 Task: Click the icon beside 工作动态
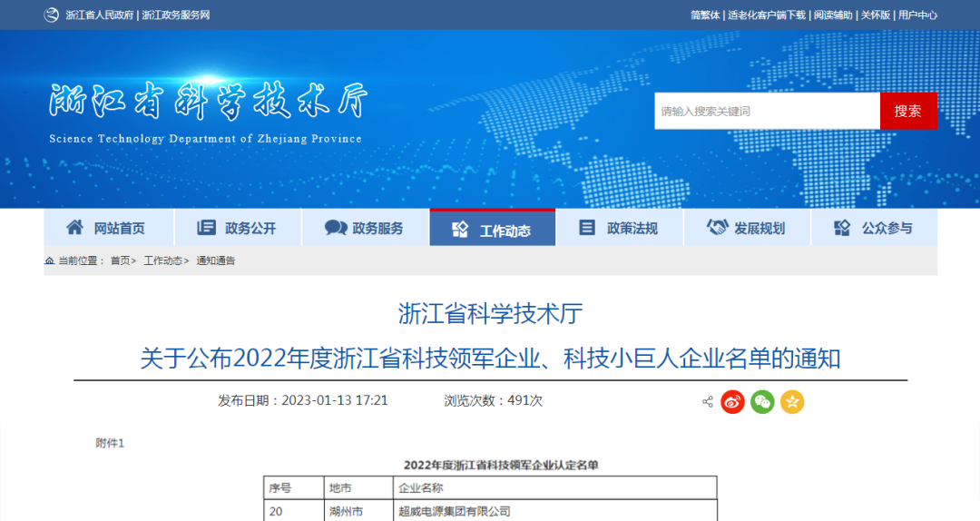pos(460,231)
